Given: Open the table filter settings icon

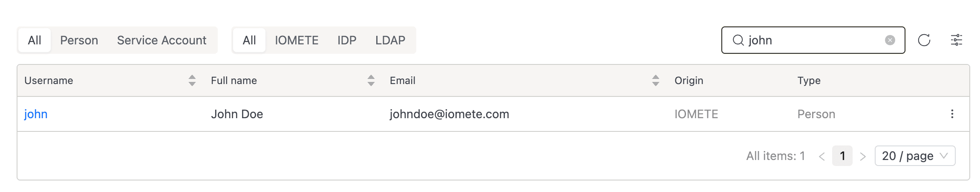Looking at the screenshot, I should pos(956,40).
